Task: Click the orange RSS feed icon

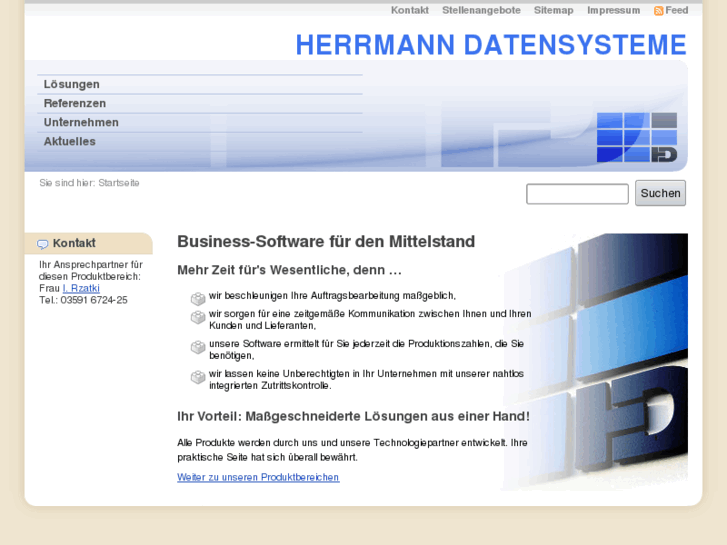Action: click(x=658, y=11)
